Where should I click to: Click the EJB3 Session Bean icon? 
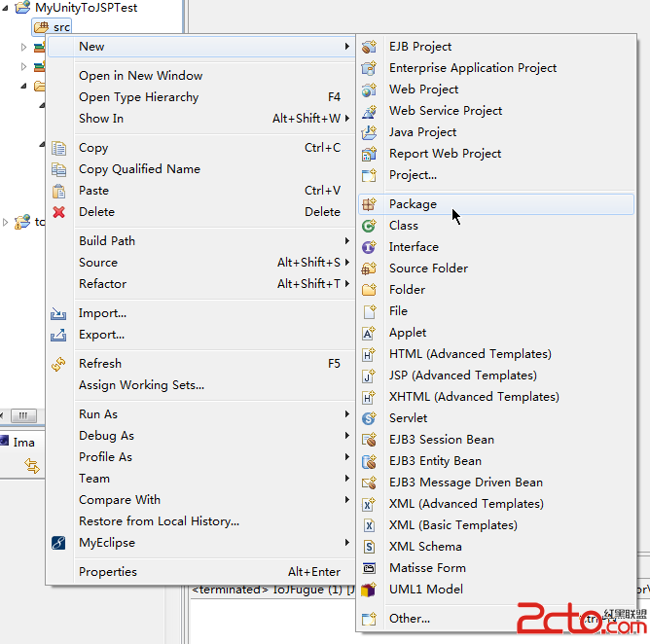(369, 440)
